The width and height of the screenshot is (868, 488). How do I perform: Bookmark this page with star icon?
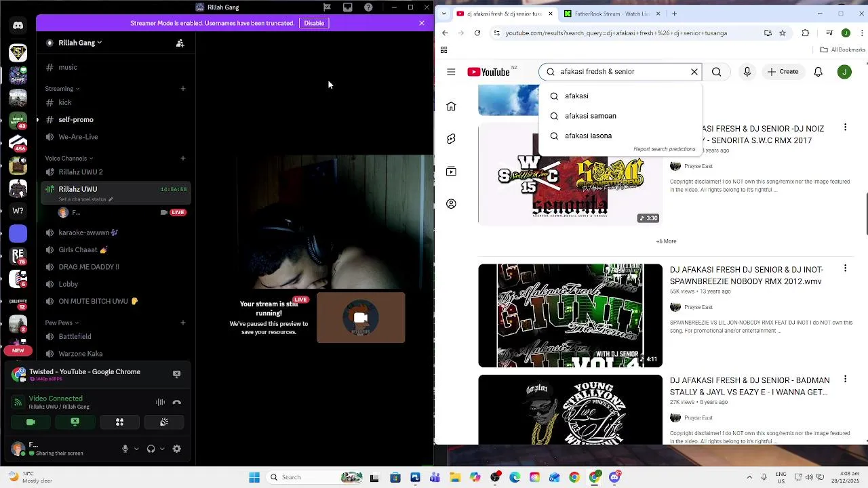pyautogui.click(x=783, y=33)
